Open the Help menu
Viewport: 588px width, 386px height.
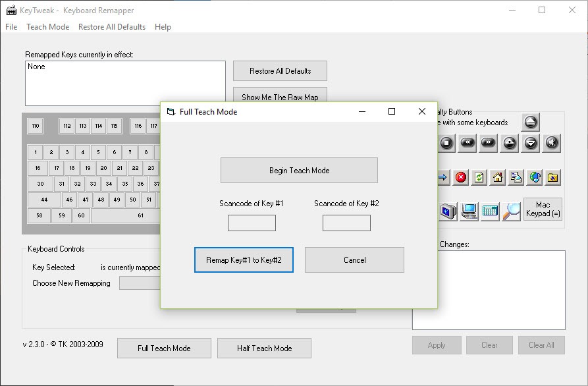(x=163, y=27)
